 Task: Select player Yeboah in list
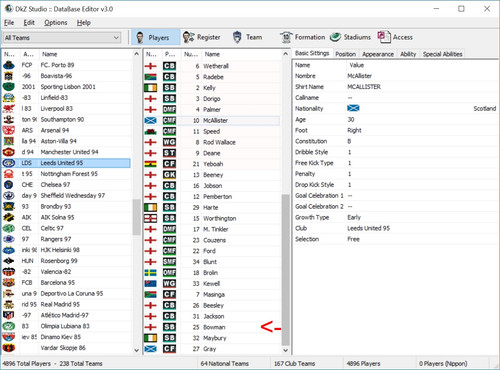[212, 164]
